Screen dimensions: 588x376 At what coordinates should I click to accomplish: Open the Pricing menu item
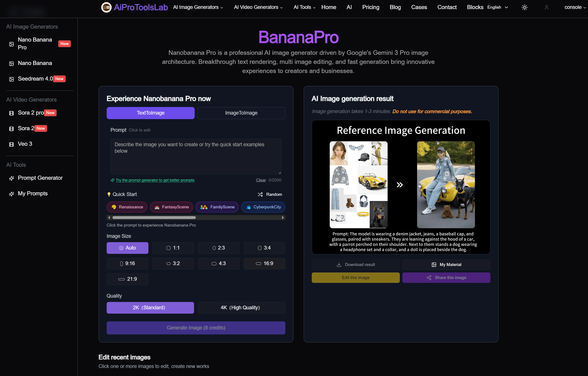(370, 7)
